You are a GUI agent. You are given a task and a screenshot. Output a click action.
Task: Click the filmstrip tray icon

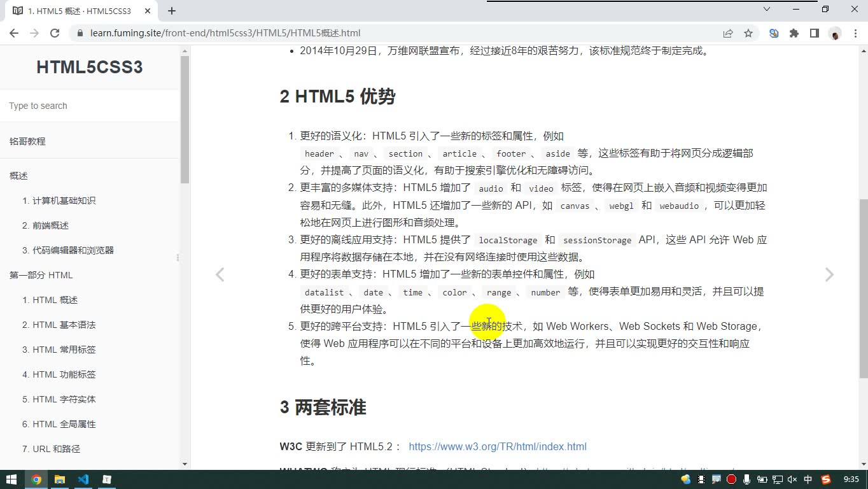pyautogui.click(x=701, y=479)
